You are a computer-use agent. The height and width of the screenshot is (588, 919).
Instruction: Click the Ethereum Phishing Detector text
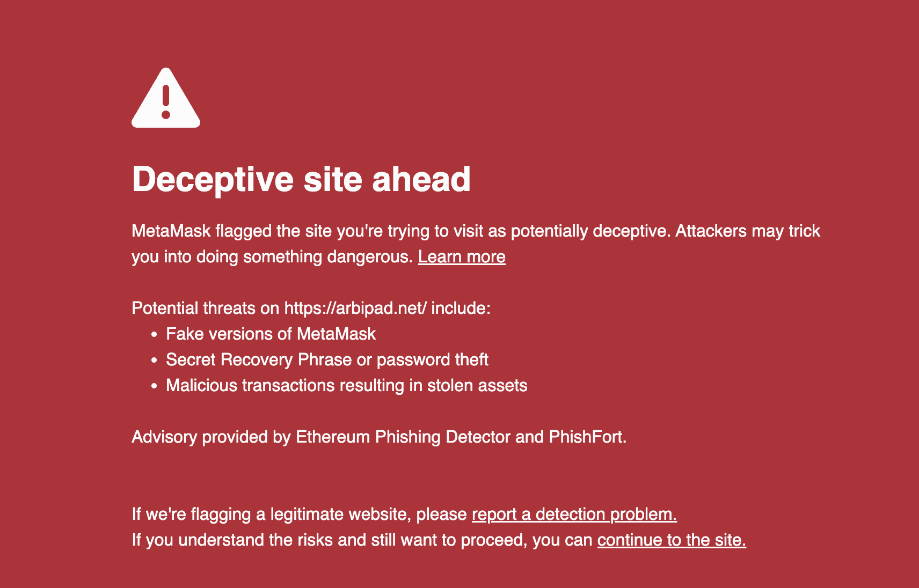(x=403, y=437)
